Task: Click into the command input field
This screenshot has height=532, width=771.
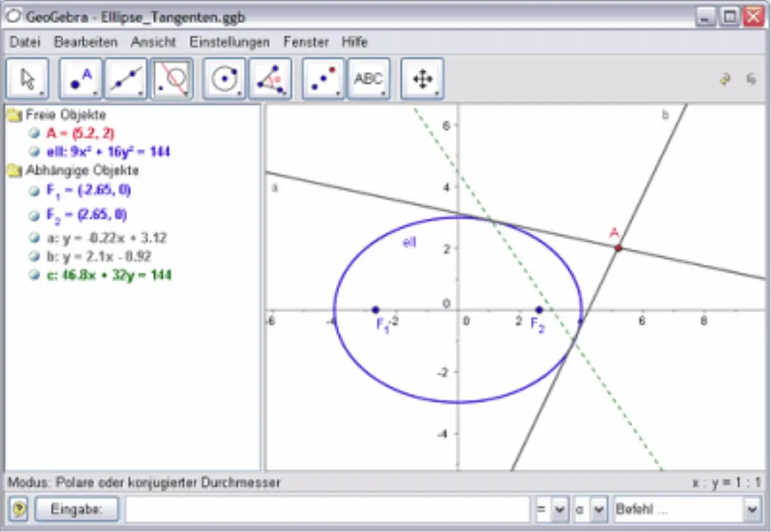Action: [328, 510]
